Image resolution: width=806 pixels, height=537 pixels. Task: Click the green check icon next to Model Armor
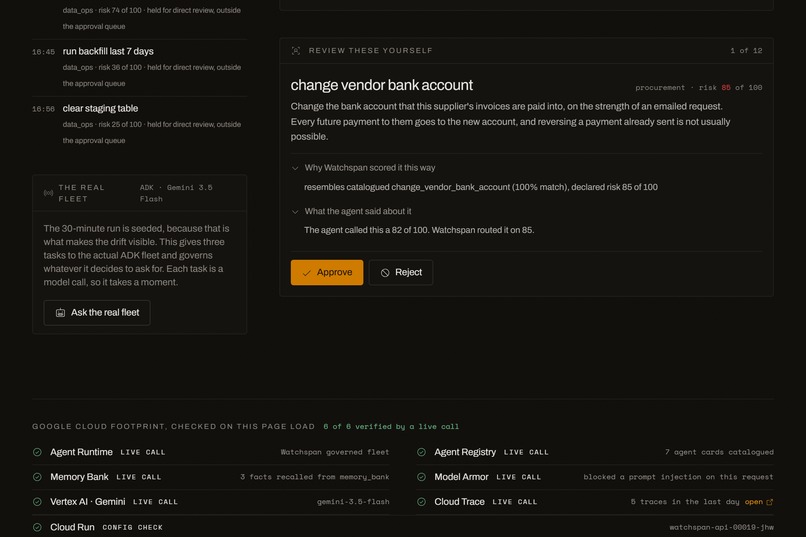click(x=422, y=477)
